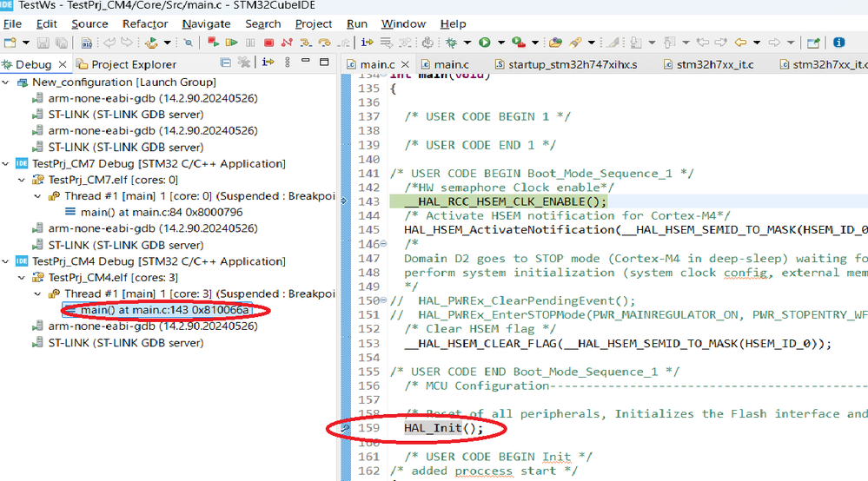Viewport: 868px width, 481px height.
Task: Click the Open Perspective icon
Action: pyautogui.click(x=813, y=43)
